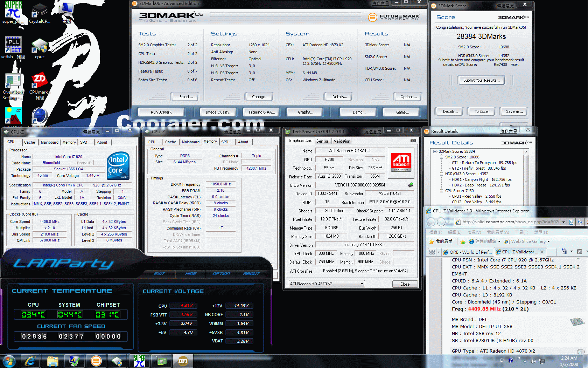Open the Quick Tabs list dropdown arrow
588x368 pixels.
click(x=438, y=252)
